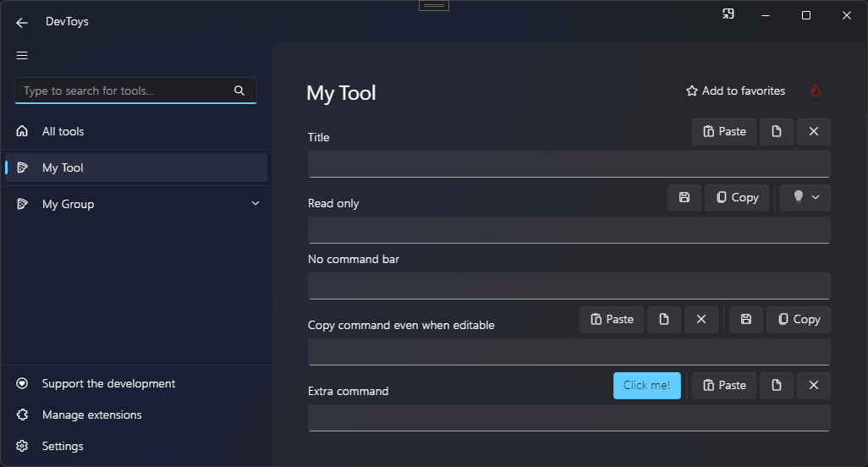Click the grip handle above the title bar

point(434,6)
